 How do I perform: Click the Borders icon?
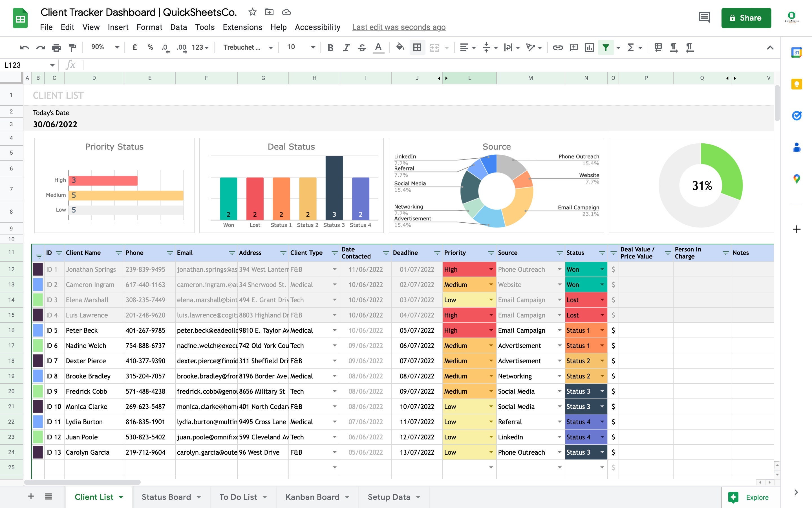click(x=417, y=48)
